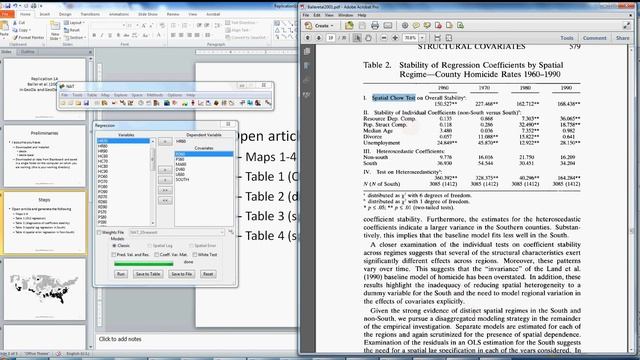Click the green regression progress bar

tap(144, 264)
